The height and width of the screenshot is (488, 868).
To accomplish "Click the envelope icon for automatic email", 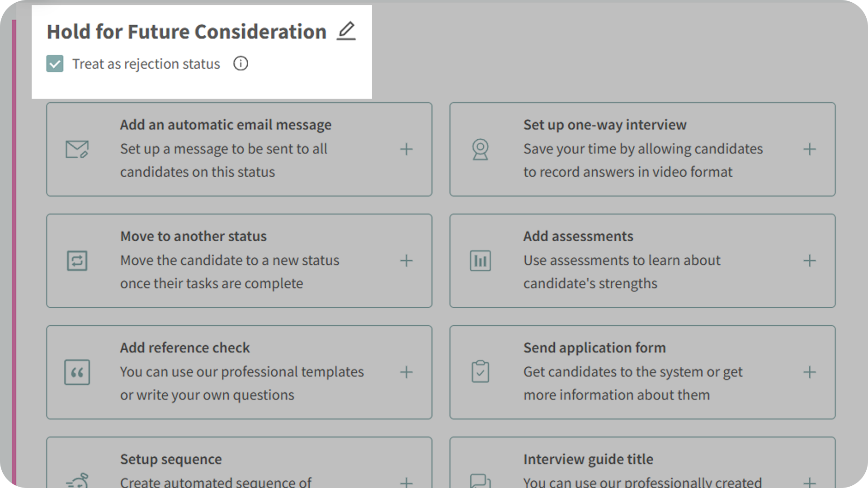I will point(77,149).
